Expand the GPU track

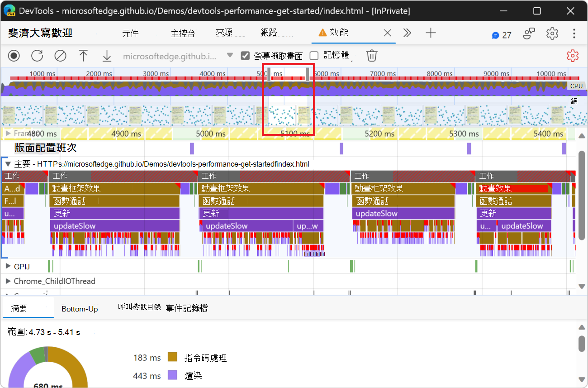tap(8, 266)
